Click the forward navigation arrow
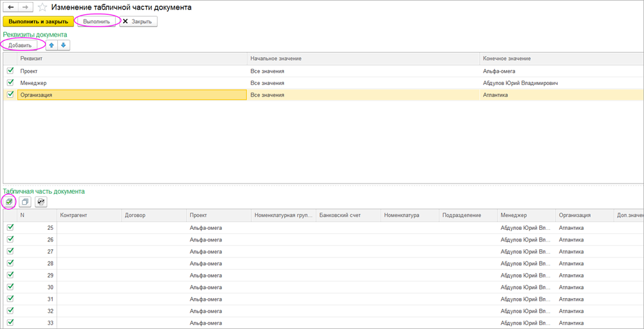The image size is (644, 329). click(x=25, y=8)
